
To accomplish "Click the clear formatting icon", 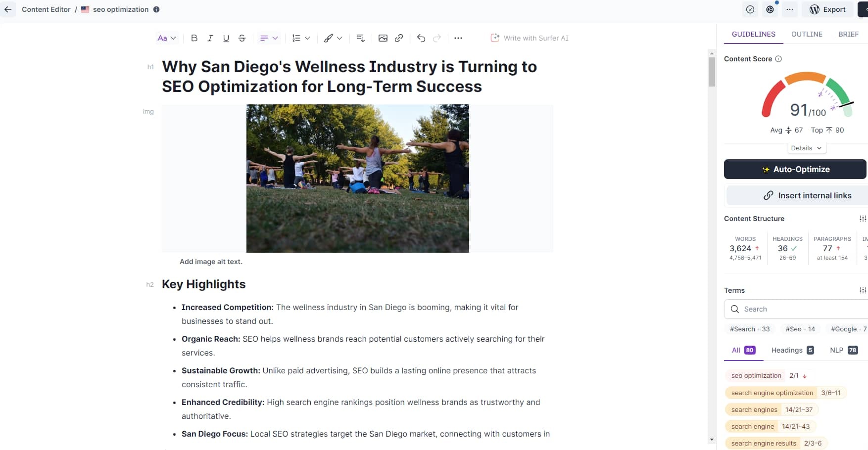I will coord(361,38).
